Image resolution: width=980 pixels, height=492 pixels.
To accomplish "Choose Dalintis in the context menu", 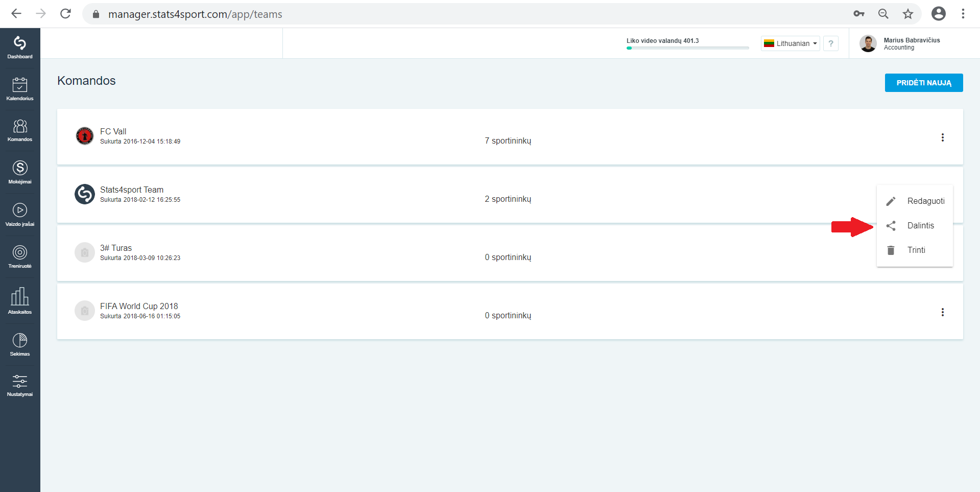I will [x=915, y=226].
